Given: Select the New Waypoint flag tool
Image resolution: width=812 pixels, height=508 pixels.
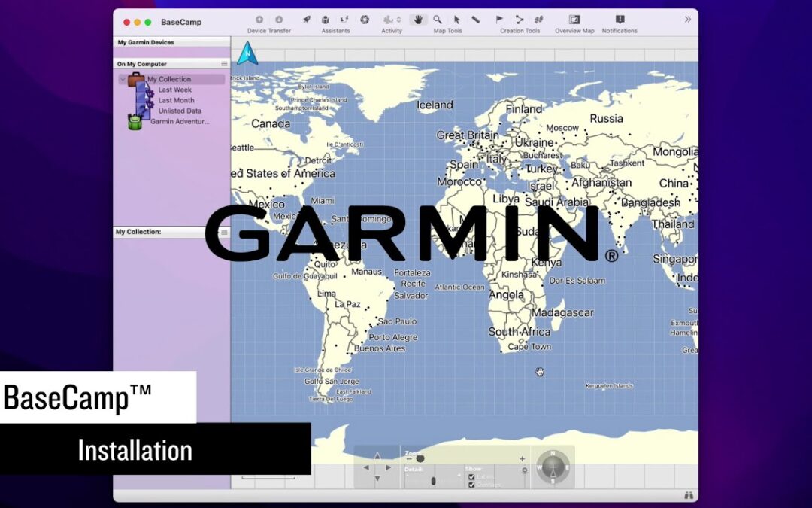Looking at the screenshot, I should (500, 20).
